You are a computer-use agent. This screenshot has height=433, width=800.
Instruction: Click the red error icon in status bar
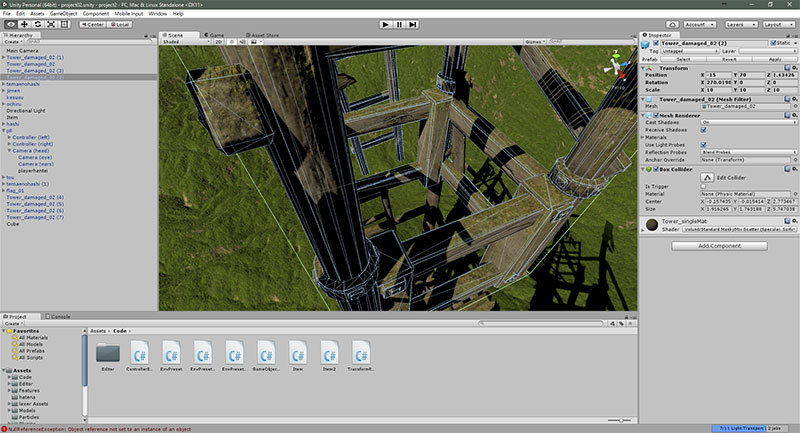click(4, 429)
